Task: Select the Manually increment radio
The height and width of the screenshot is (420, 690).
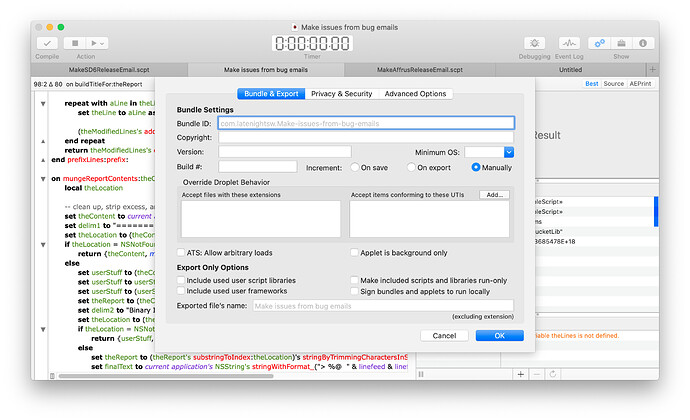Action: click(x=476, y=167)
